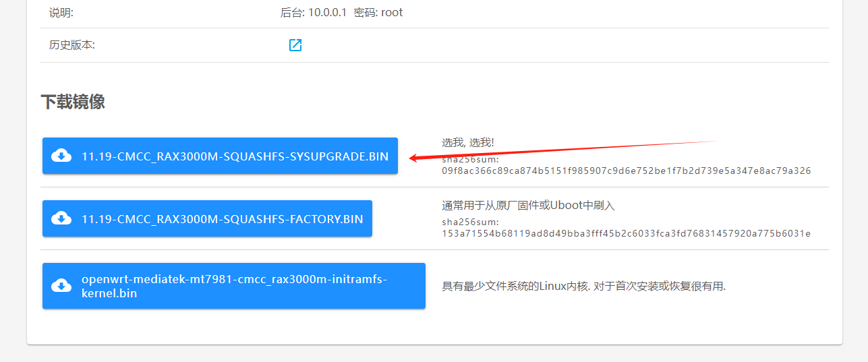The height and width of the screenshot is (362, 868).
Task: Download openwrt-mediatek-mt7981-cmcc_rax3000m-initramfs-kernel.bin
Action: tap(234, 286)
